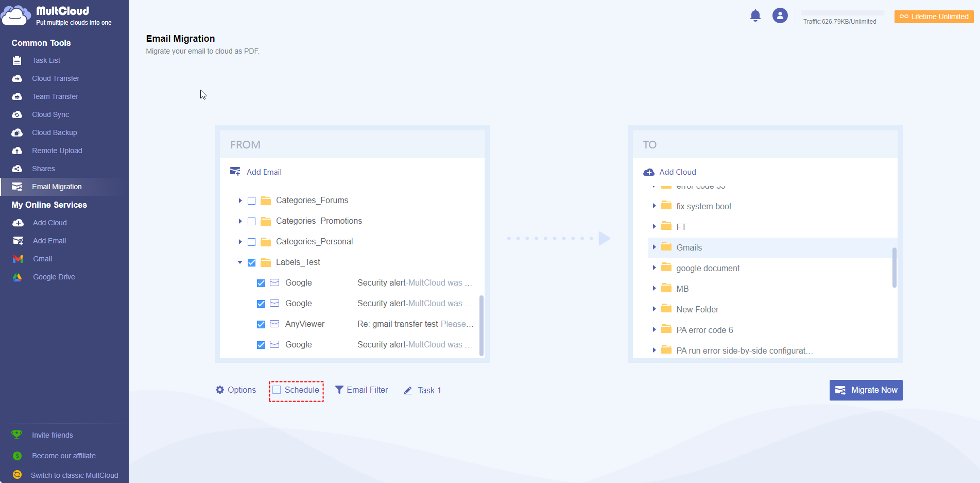Expand the Gmails folder
980x483 pixels.
tap(654, 247)
